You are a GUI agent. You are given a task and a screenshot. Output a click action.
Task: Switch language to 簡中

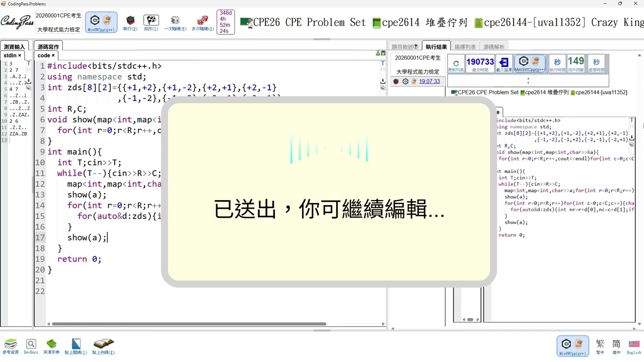coord(616,346)
